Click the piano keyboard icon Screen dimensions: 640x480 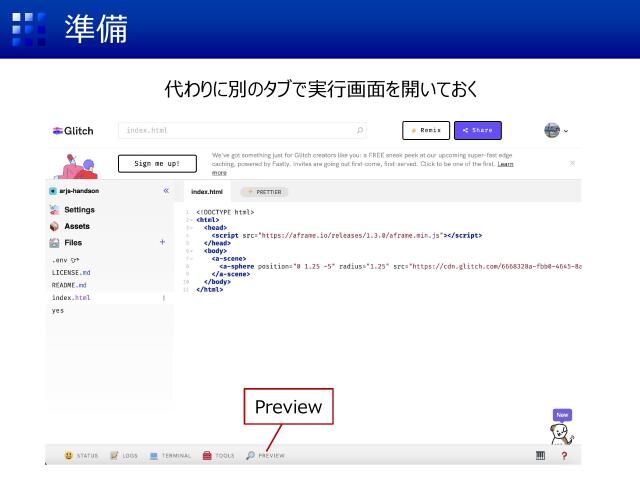click(x=541, y=455)
